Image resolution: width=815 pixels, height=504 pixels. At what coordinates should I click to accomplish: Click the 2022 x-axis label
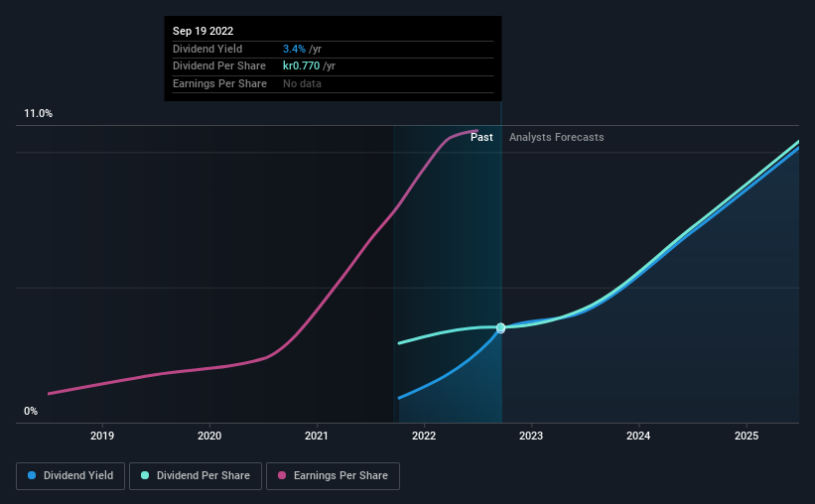click(x=424, y=436)
